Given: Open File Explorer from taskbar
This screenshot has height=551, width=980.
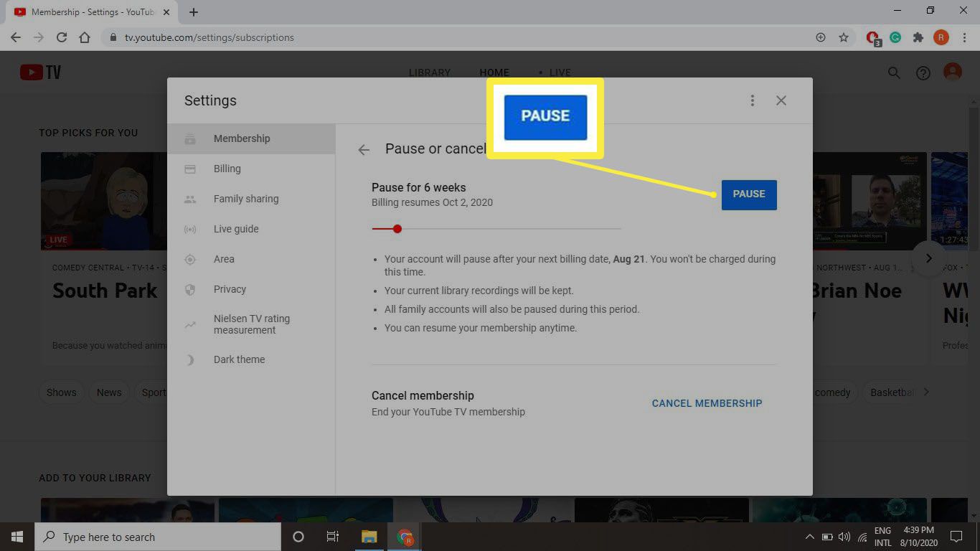Looking at the screenshot, I should click(x=369, y=537).
